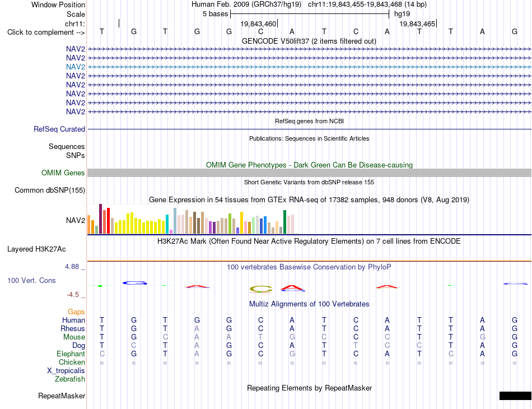This screenshot has width=532, height=409.
Task: Click the Human alignment row label
Action: click(73, 320)
